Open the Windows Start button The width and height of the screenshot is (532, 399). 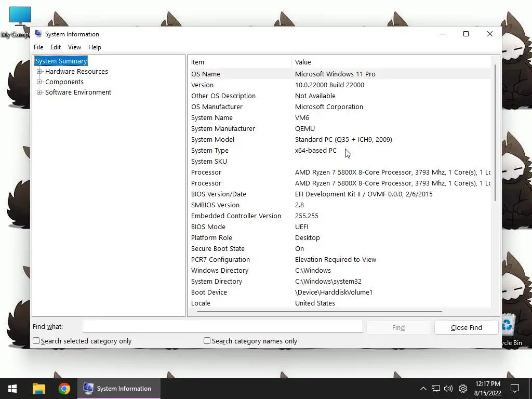[x=12, y=389]
